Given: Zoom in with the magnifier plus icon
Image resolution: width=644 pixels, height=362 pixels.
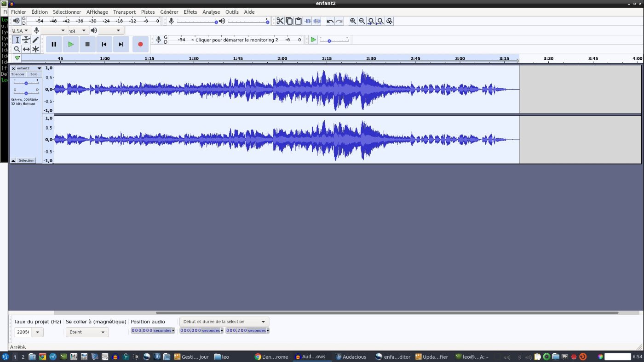Looking at the screenshot, I should (353, 21).
